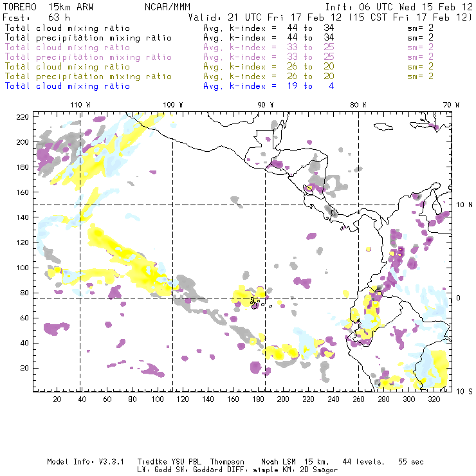Click the 320 tick on the horizontal axis
476x476 pixels.
[x=434, y=399]
